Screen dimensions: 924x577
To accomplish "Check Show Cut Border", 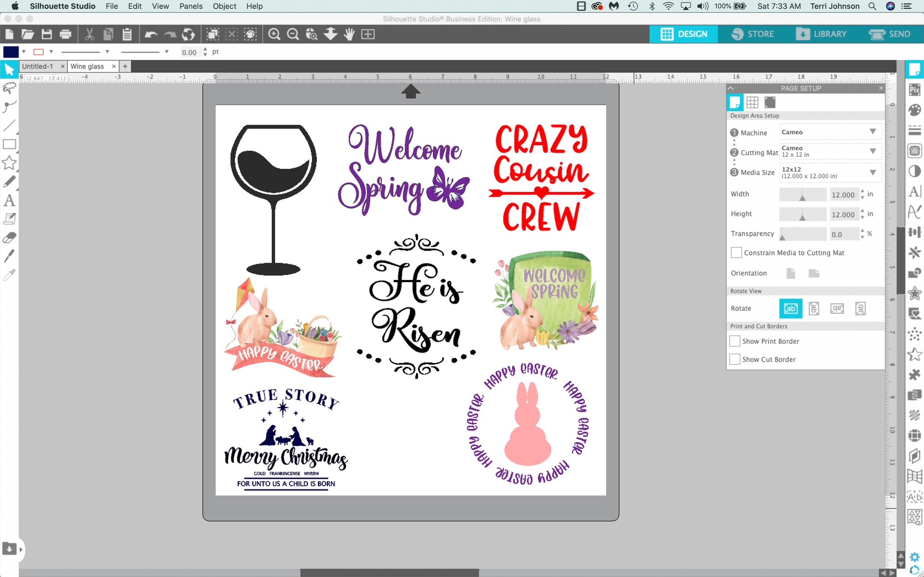I will coord(735,359).
